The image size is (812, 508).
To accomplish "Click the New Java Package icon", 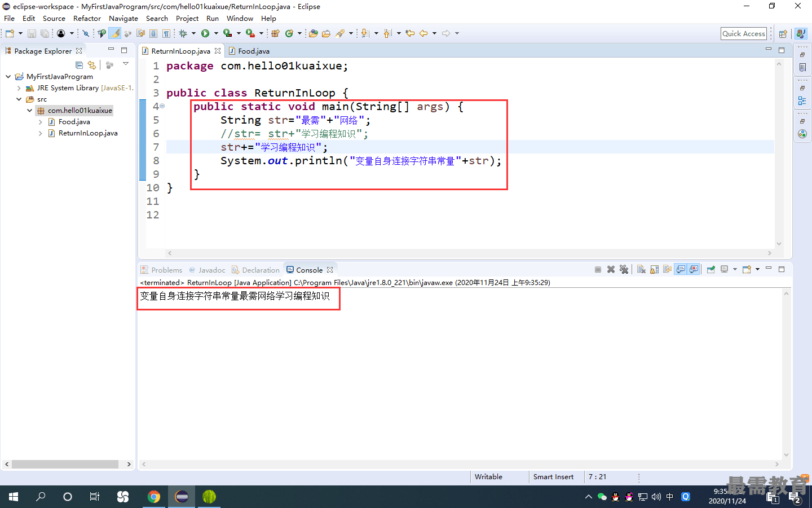I will tap(275, 33).
